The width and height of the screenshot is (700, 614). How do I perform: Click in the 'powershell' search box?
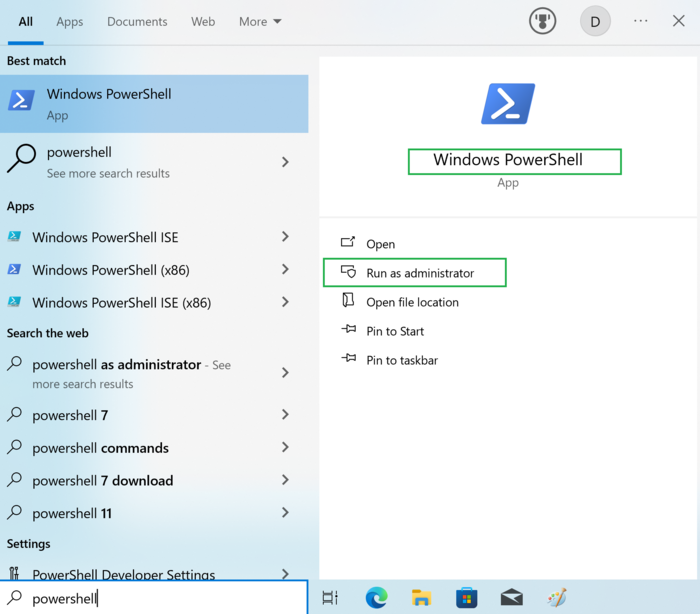pos(154,598)
